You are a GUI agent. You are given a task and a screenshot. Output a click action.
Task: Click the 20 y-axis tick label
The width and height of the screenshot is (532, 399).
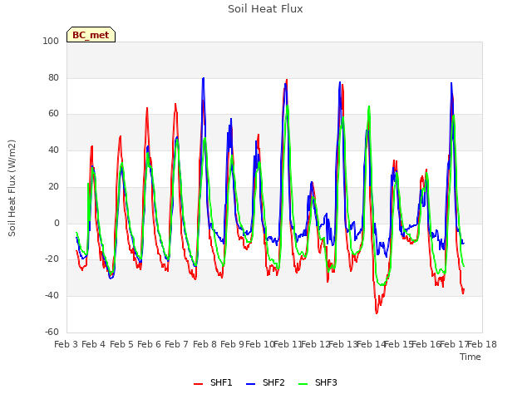point(53,186)
